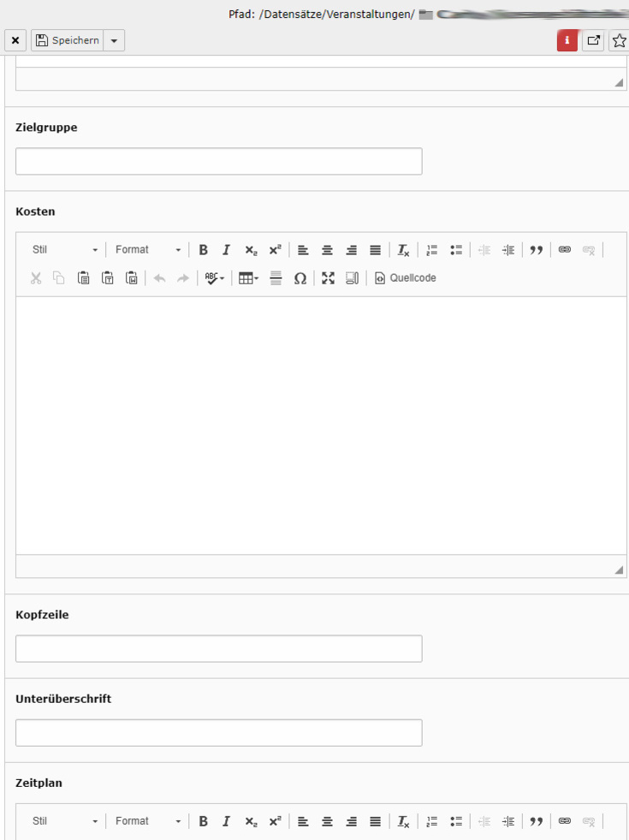Open the table dropdown in Kosten editor
The image size is (629, 840).
click(x=248, y=278)
